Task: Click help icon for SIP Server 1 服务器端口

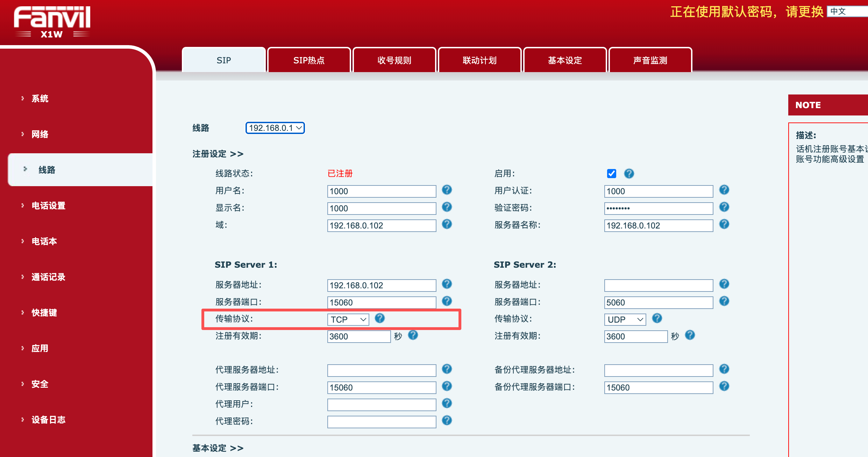Action: pos(447,301)
